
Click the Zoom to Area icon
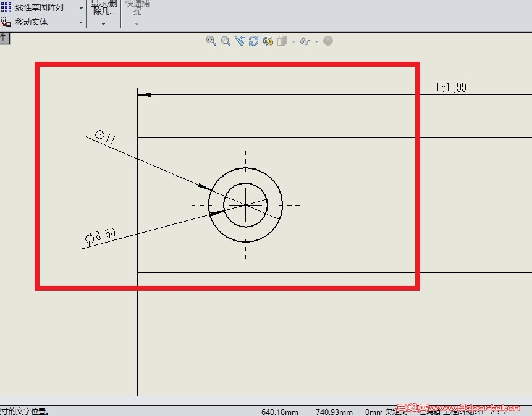226,41
